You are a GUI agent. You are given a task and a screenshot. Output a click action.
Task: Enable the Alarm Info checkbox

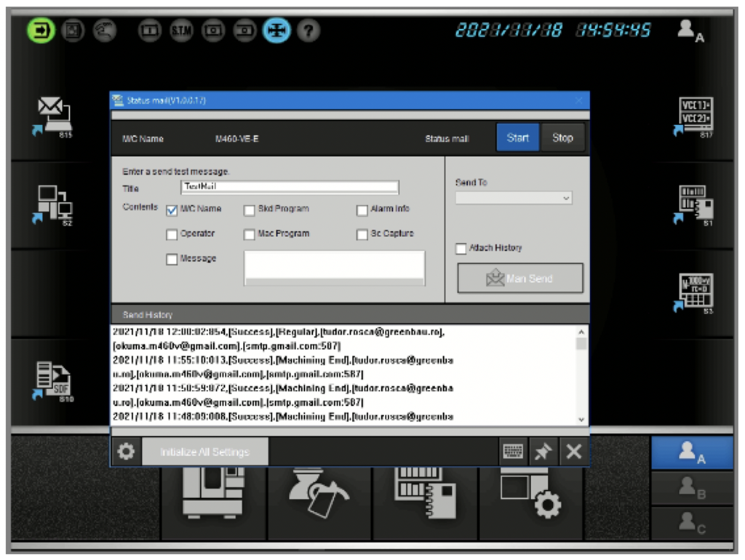(x=362, y=210)
